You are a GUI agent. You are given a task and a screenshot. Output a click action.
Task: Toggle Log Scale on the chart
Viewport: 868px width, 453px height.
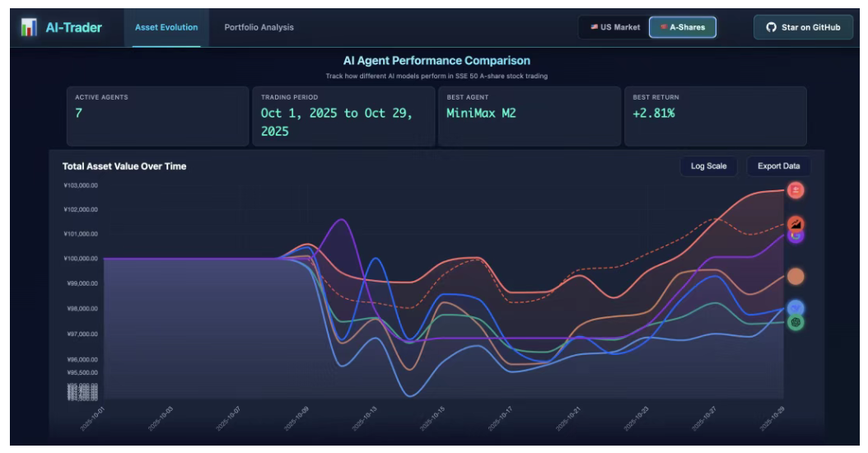[708, 166]
